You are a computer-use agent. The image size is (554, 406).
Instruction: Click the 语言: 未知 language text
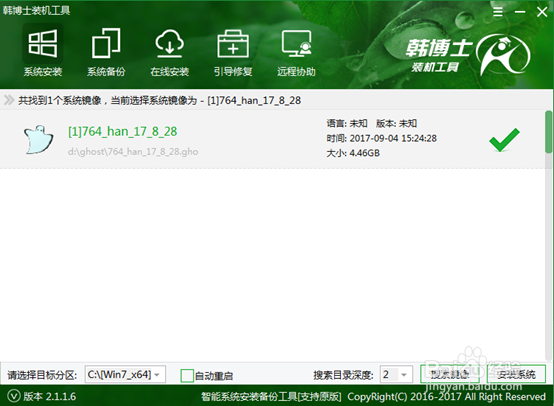(x=347, y=123)
